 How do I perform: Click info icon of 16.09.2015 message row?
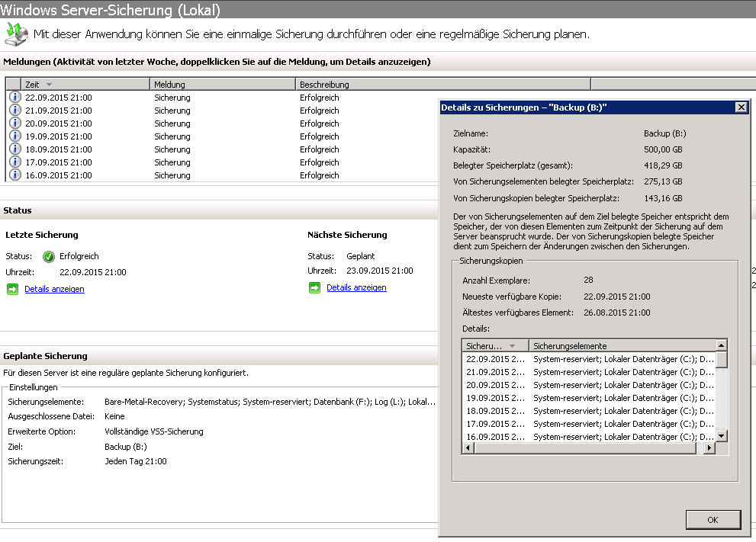pyautogui.click(x=15, y=175)
